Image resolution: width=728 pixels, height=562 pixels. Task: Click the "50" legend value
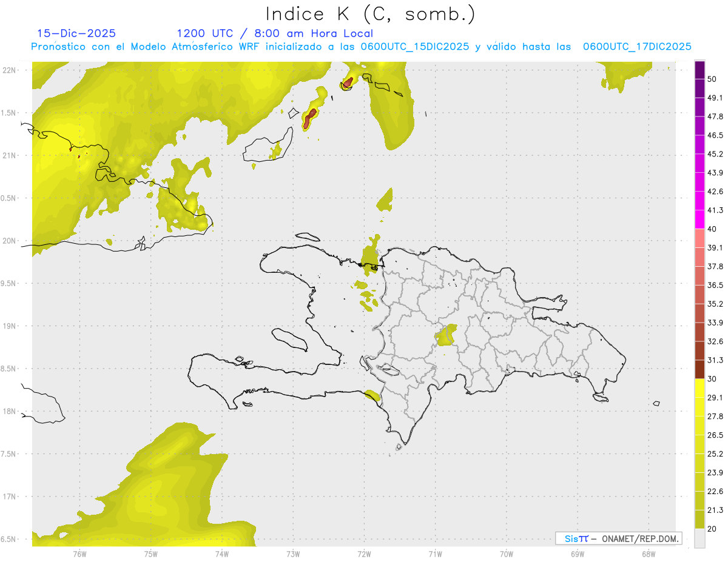[712, 79]
